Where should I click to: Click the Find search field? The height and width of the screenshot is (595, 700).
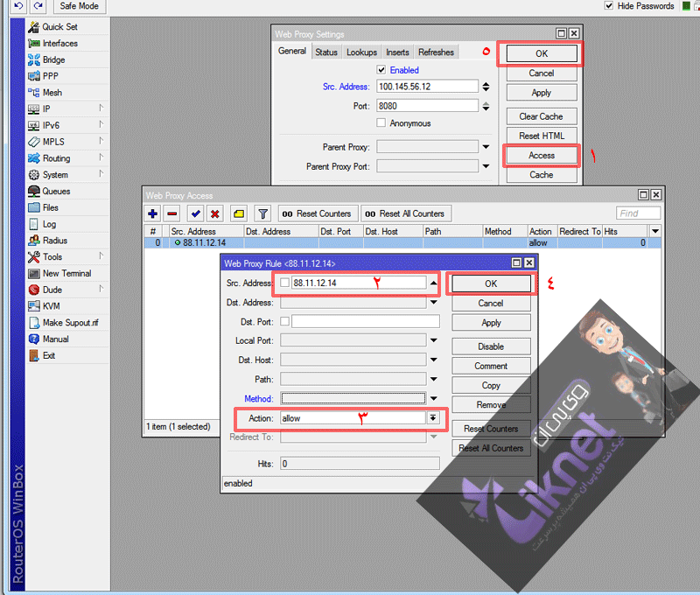tap(639, 213)
